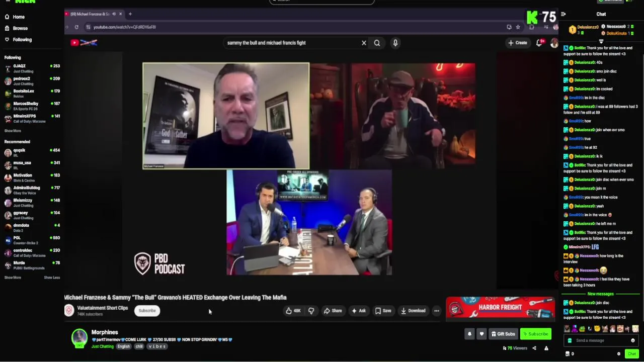Image resolution: width=644 pixels, height=362 pixels.
Task: Open lifeismizzy recommended channel
Action: point(31,203)
